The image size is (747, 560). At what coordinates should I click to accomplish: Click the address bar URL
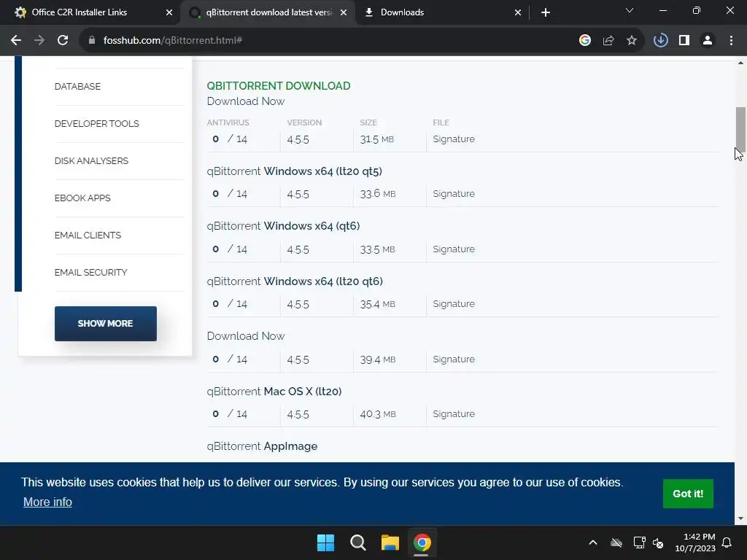172,41
